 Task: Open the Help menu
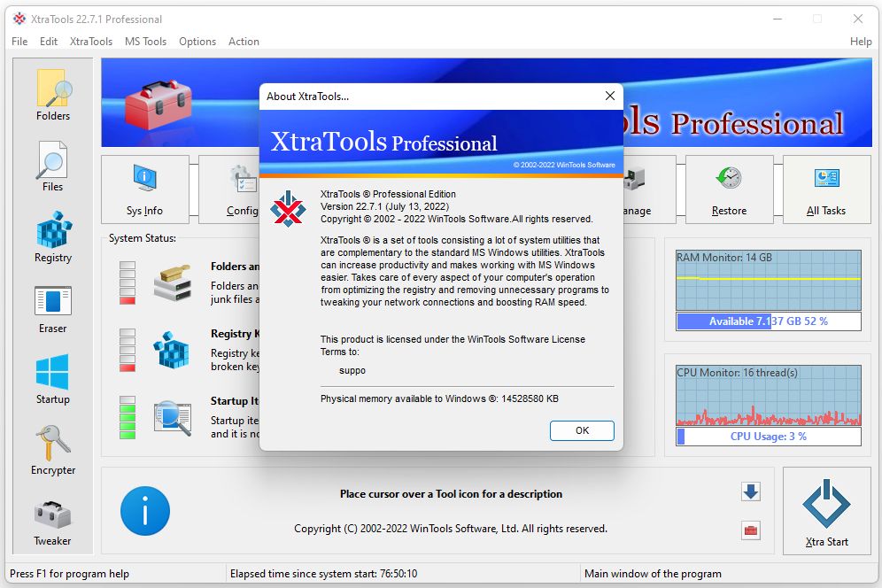(861, 42)
